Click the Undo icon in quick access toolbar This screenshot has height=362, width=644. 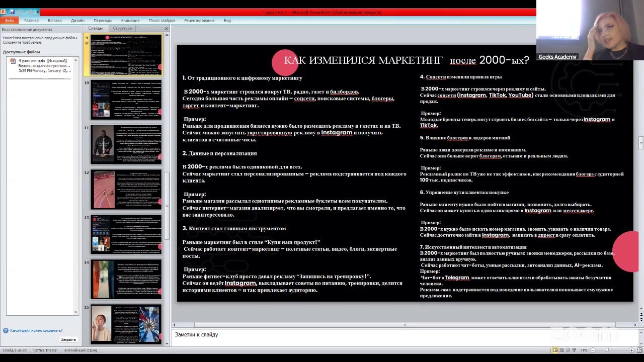click(19, 12)
